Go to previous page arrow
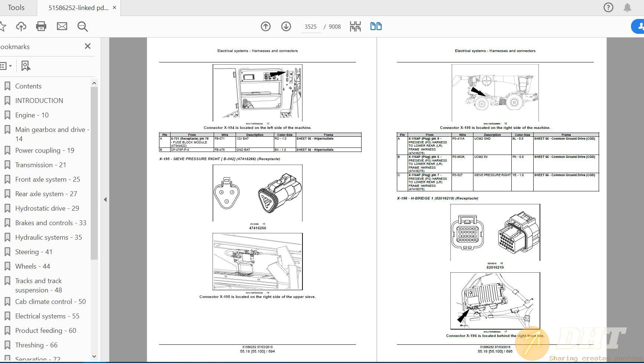Viewport: 644px width, 363px height. (x=266, y=26)
